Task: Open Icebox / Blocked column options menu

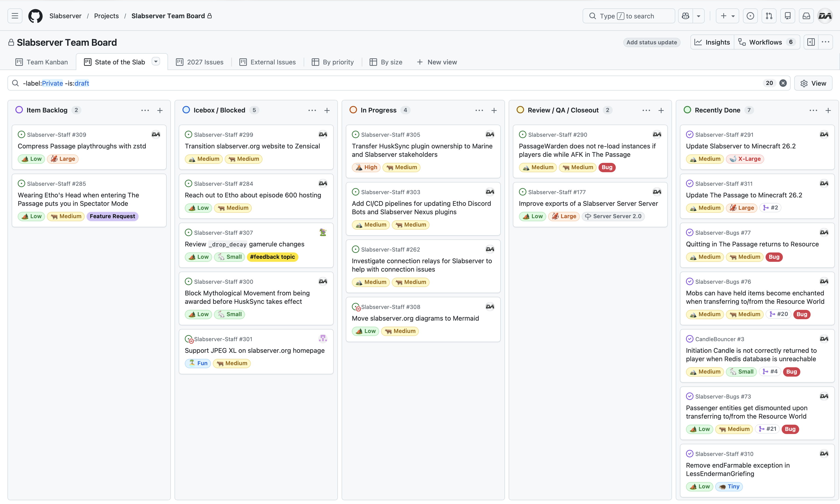Action: tap(312, 110)
